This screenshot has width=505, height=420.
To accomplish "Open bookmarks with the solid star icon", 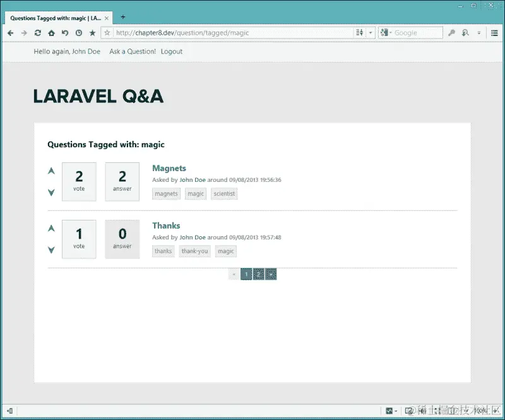I will tap(92, 33).
